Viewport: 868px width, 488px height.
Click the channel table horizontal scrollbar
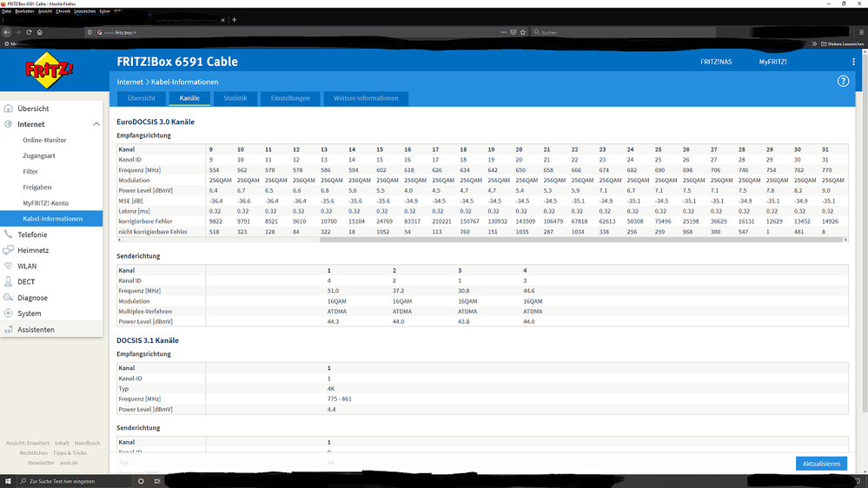pyautogui.click(x=580, y=240)
